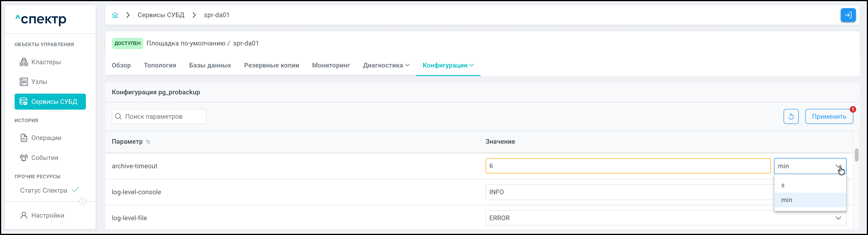
Task: Open Настройки user icon
Action: tap(24, 216)
